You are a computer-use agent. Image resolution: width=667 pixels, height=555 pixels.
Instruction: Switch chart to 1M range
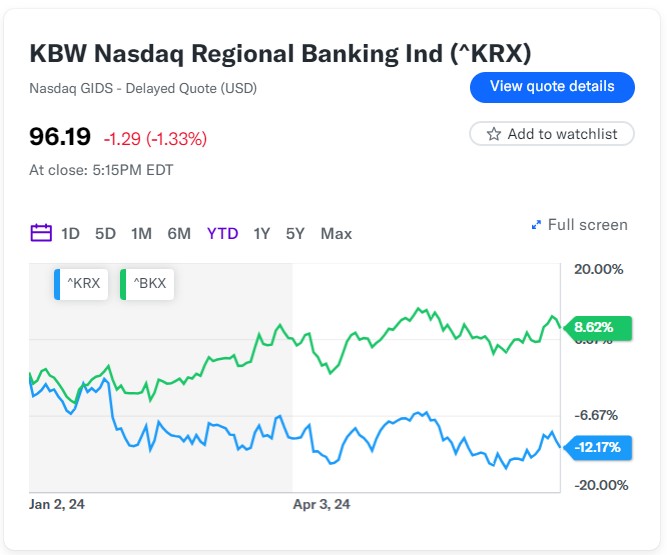click(141, 233)
